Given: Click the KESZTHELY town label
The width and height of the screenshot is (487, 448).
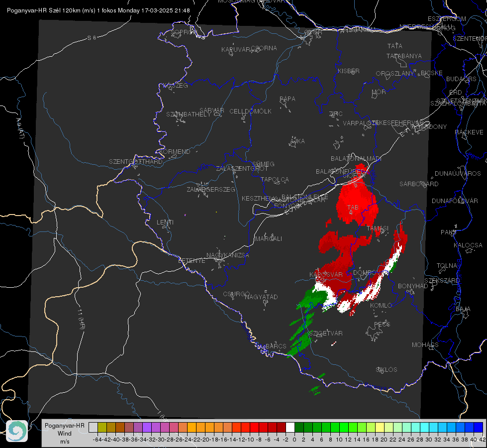Looking at the screenshot, I should [259, 198].
